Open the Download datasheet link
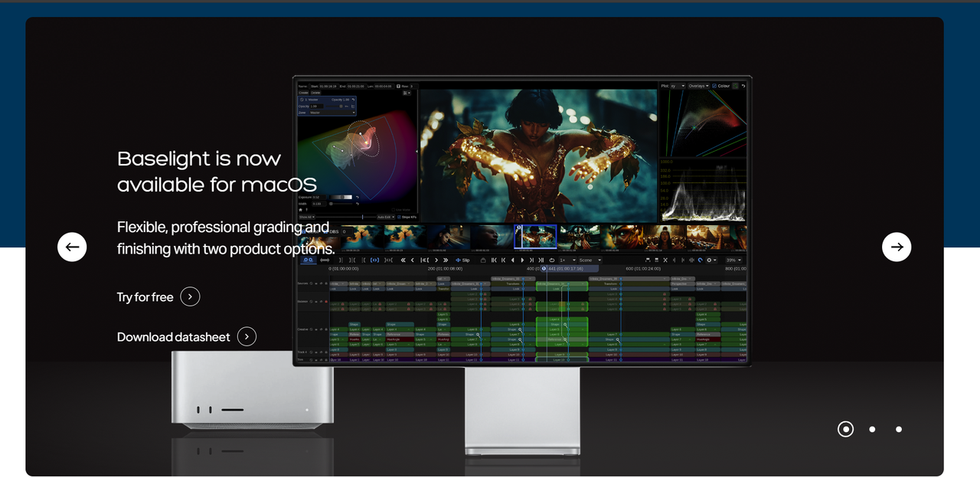Viewport: 980px width, 478px height. point(186,336)
